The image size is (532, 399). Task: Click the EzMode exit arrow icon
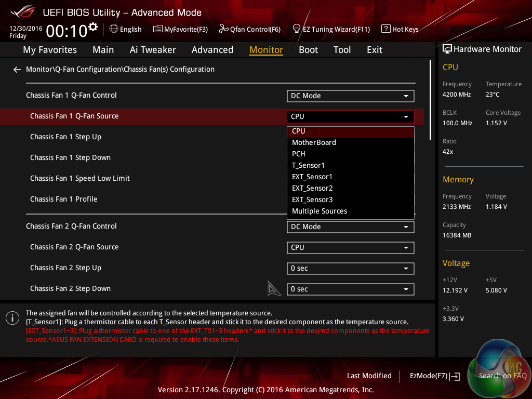(455, 376)
